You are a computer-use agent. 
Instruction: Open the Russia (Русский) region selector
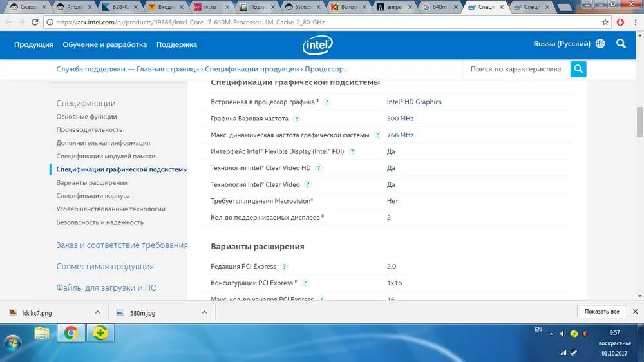point(562,44)
